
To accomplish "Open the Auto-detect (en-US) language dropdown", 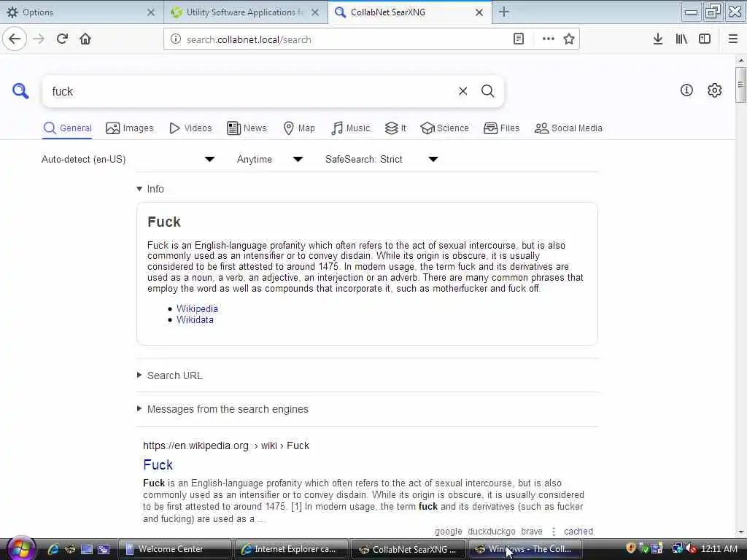I will click(x=128, y=159).
